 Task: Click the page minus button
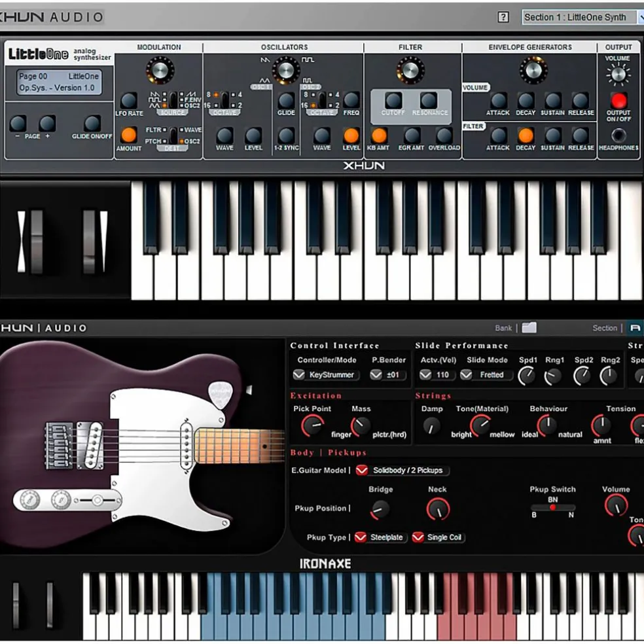[18, 123]
